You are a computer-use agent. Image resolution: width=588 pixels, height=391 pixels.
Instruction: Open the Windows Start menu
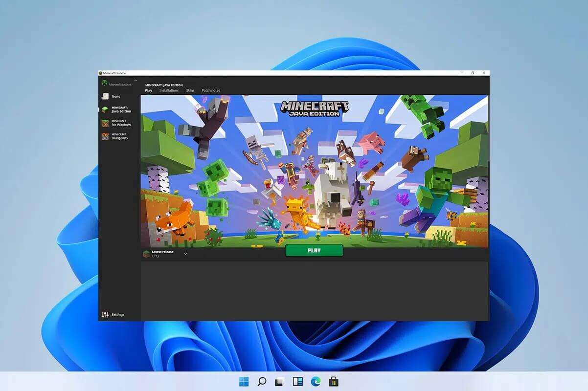click(244, 382)
